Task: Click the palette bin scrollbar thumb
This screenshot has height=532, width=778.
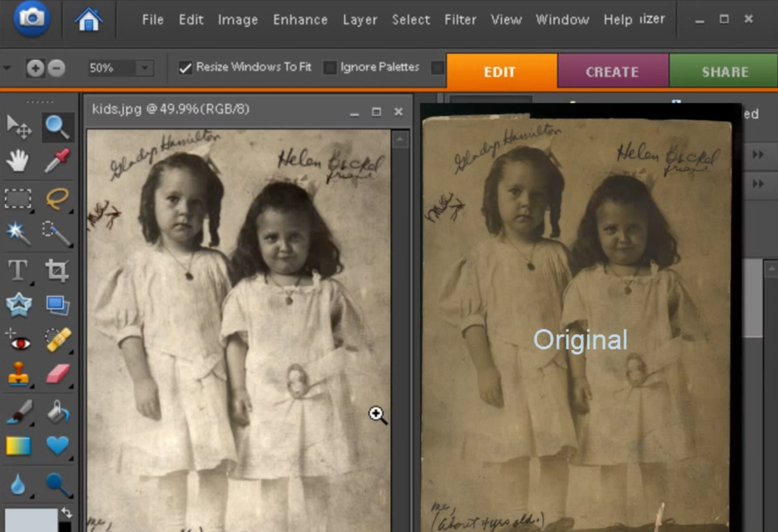Action: 753,298
